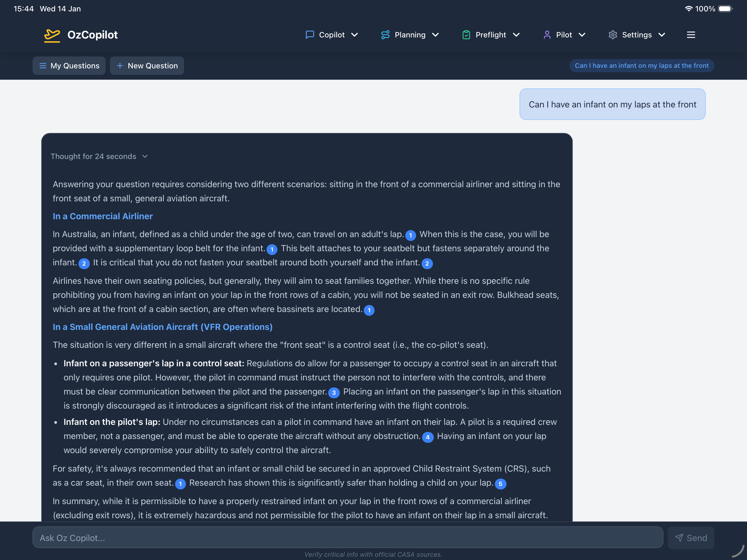Open Settings via the gear icon

point(613,35)
